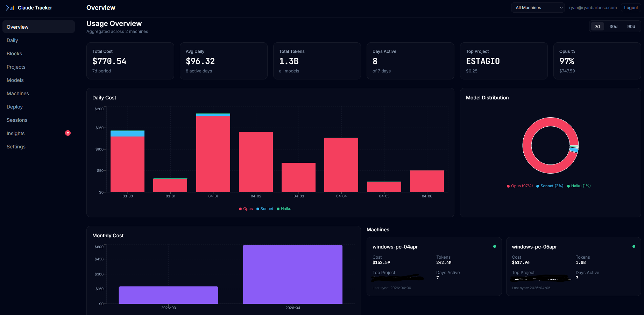The width and height of the screenshot is (644, 315).
Task: Toggle the Opus series in chart legend
Action: click(246, 209)
